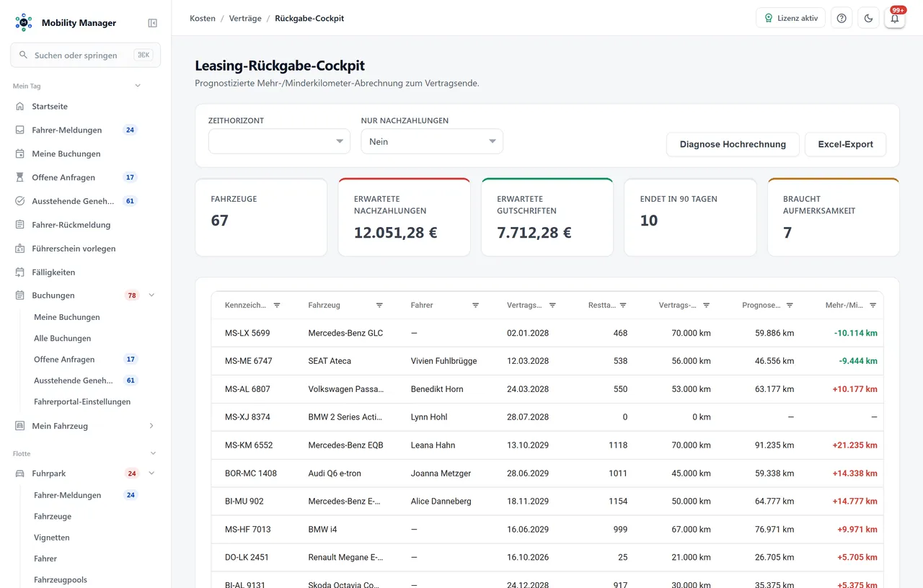Expand the Mein Fahrzeug submenu
This screenshot has height=588, width=923.
point(151,426)
